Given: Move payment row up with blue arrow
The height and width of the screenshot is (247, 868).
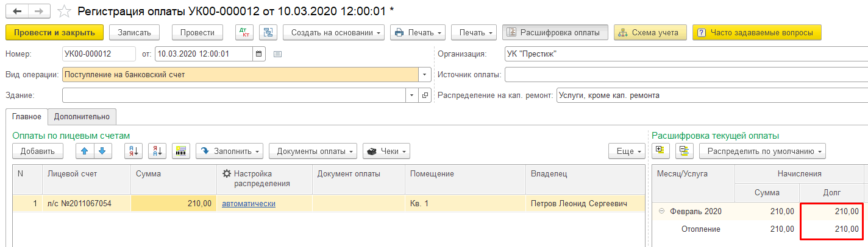Looking at the screenshot, I should point(86,151).
